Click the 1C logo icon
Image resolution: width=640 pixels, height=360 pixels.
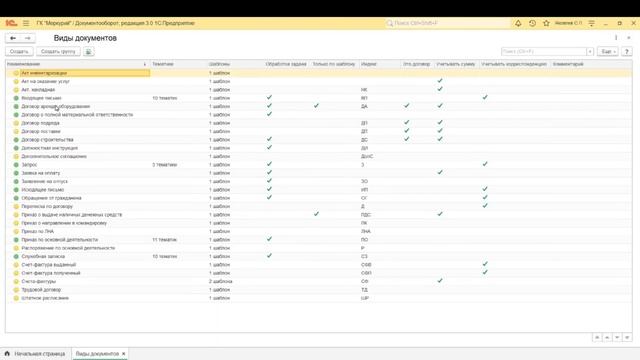pos(11,23)
